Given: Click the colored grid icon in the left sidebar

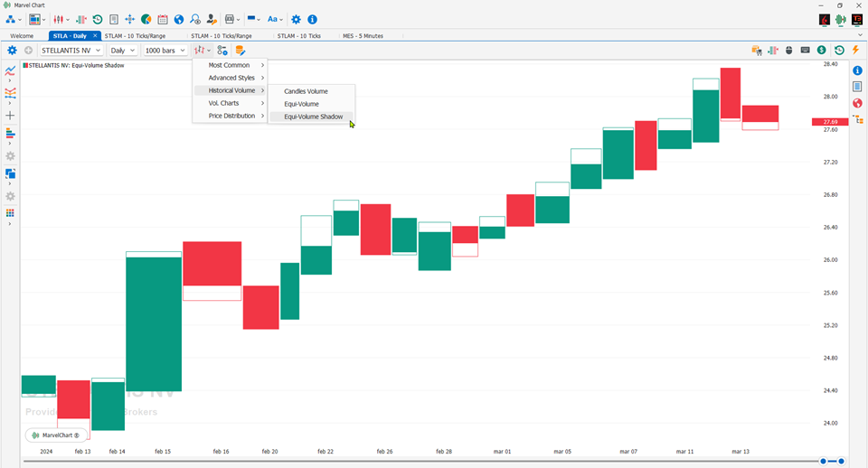Looking at the screenshot, I should [10, 213].
